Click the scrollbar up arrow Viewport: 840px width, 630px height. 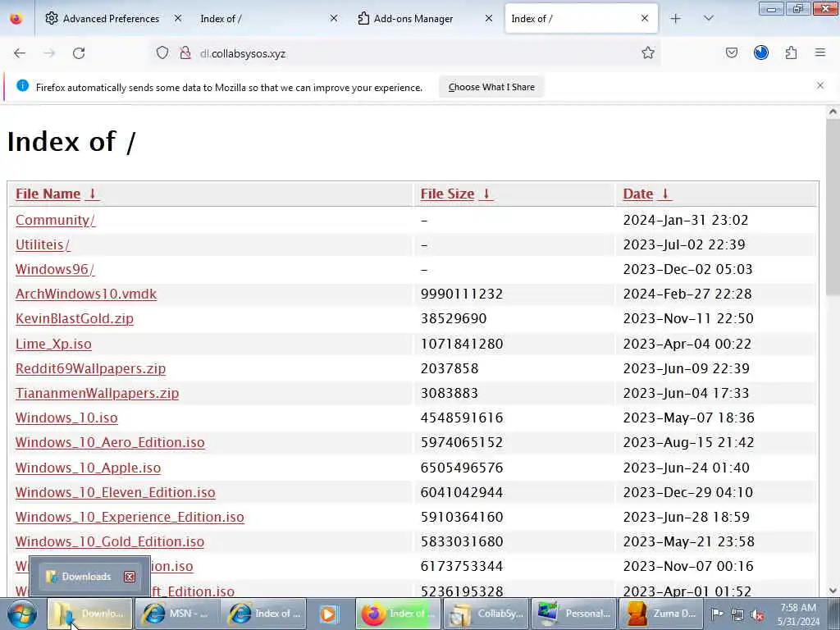point(833,112)
